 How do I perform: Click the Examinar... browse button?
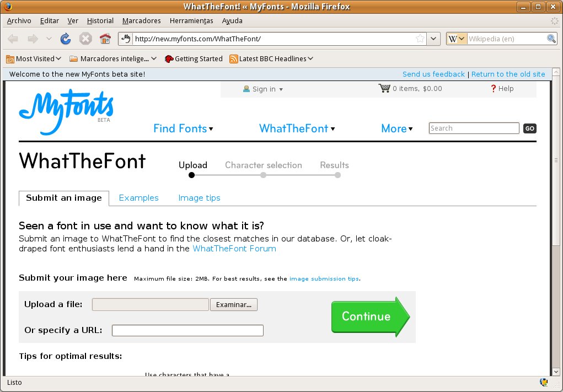[234, 305]
